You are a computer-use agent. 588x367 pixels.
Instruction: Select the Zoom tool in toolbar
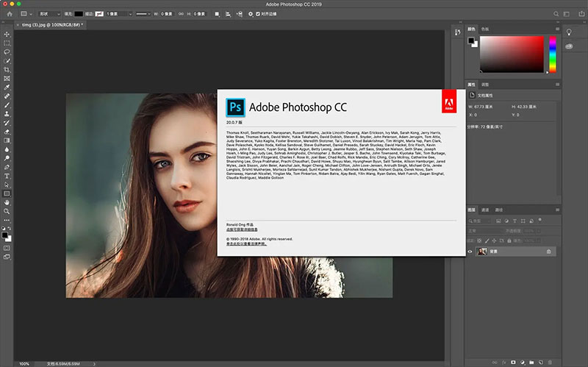coord(7,212)
